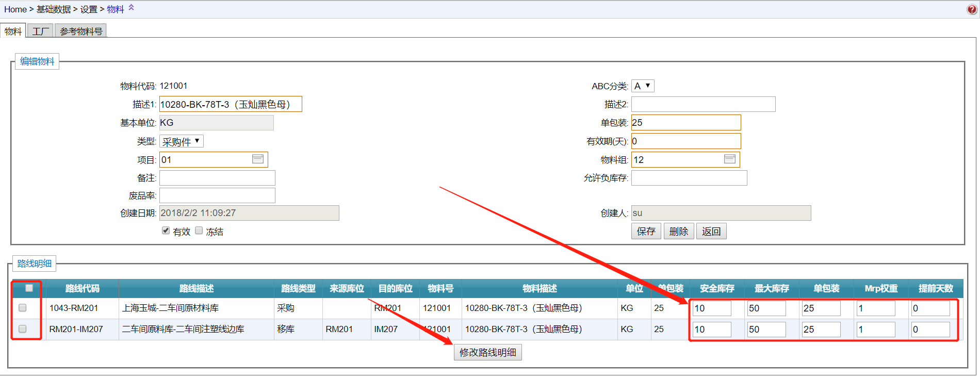Open 基础数据 in breadcrumb

pyautogui.click(x=54, y=9)
